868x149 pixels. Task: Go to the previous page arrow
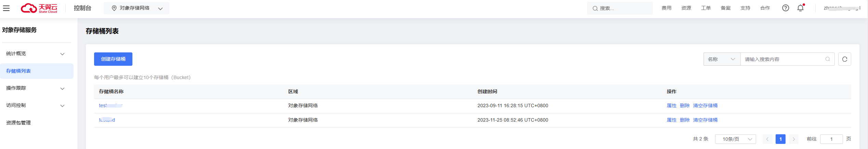coord(767,139)
